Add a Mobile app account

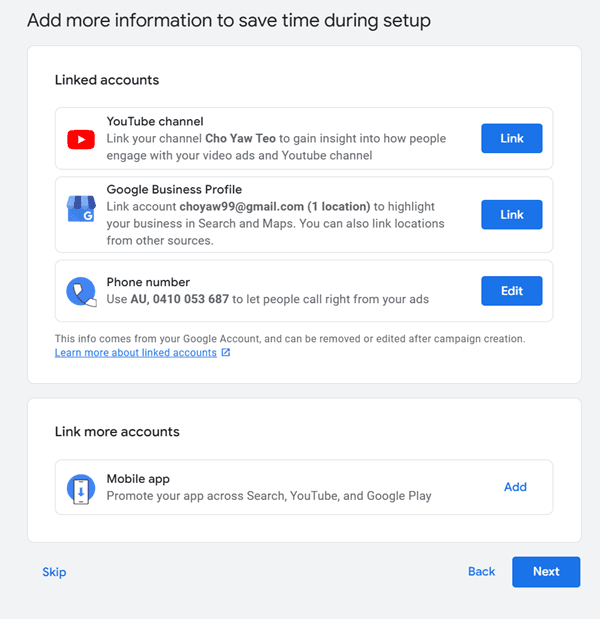click(515, 487)
